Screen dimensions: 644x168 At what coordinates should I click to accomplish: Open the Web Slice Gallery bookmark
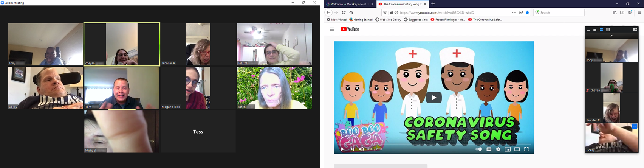[388, 20]
